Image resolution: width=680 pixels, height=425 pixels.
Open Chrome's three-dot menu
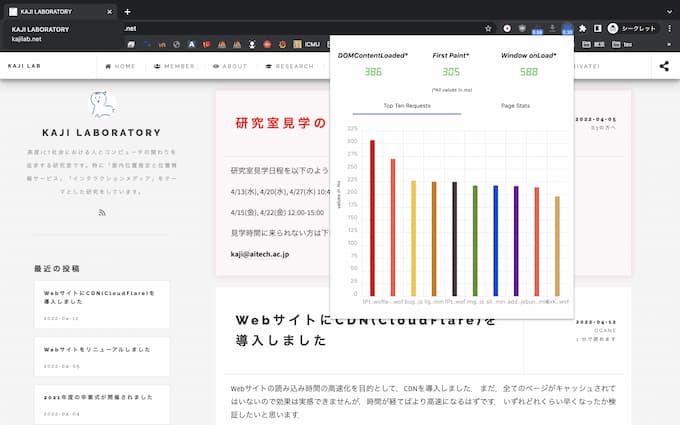point(669,29)
